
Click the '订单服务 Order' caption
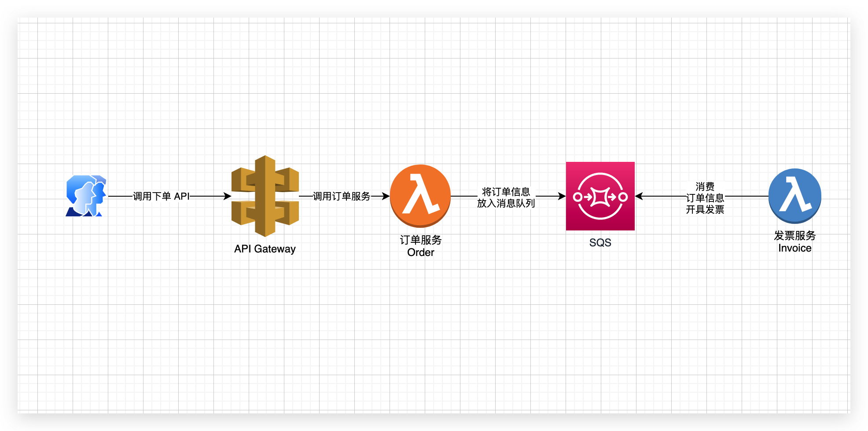click(x=421, y=246)
